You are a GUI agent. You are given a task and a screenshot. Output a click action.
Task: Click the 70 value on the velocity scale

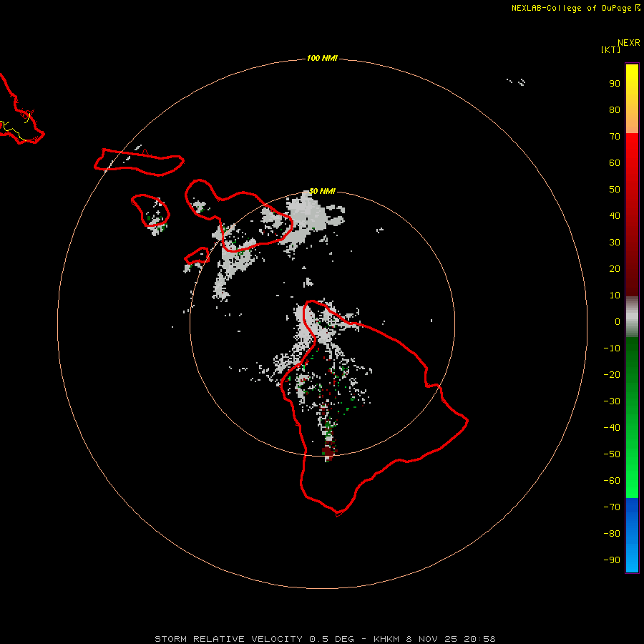615,137
